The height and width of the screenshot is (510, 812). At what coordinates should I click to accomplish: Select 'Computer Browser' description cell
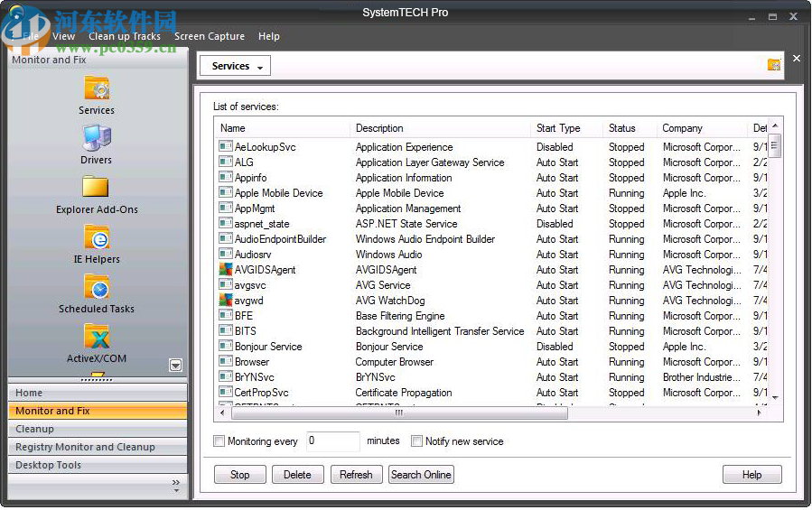[x=394, y=361]
